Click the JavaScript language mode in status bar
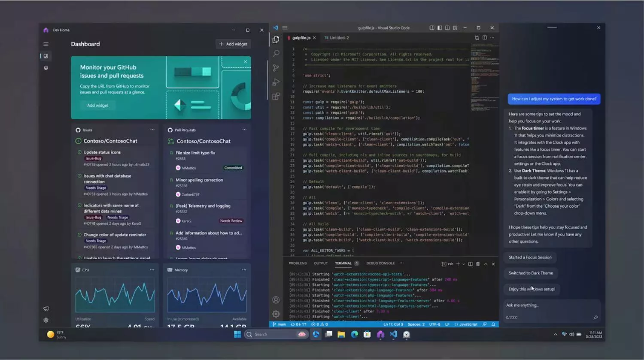The image size is (644, 360). click(x=466, y=324)
